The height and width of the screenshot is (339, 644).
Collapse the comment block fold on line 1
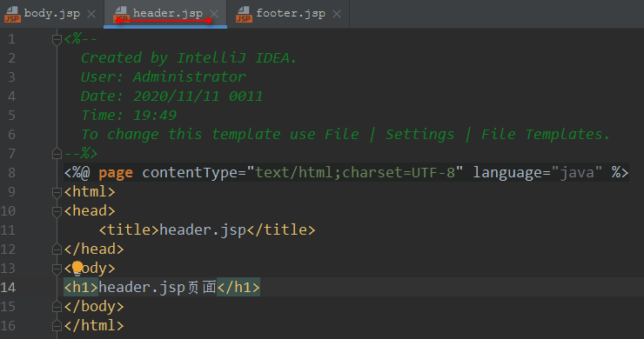pyautogui.click(x=57, y=39)
